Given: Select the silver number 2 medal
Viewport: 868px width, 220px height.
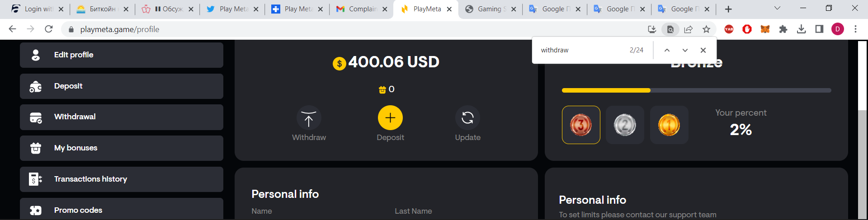Looking at the screenshot, I should point(625,125).
